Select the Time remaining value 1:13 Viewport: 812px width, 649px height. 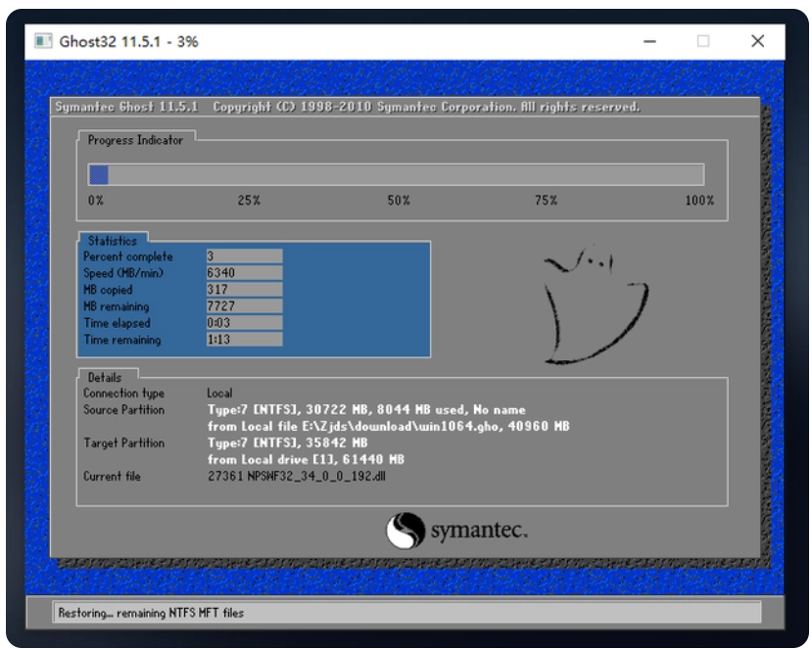pos(245,339)
